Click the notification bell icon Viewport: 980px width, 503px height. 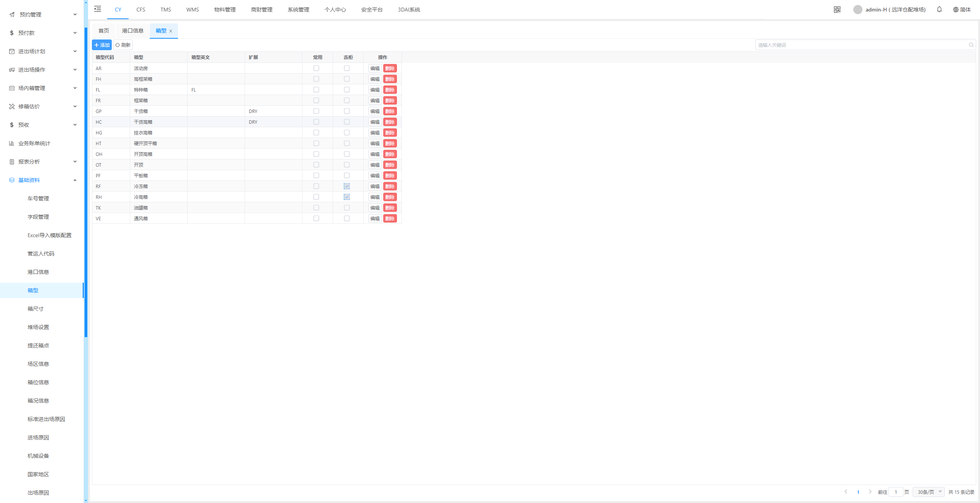point(939,10)
